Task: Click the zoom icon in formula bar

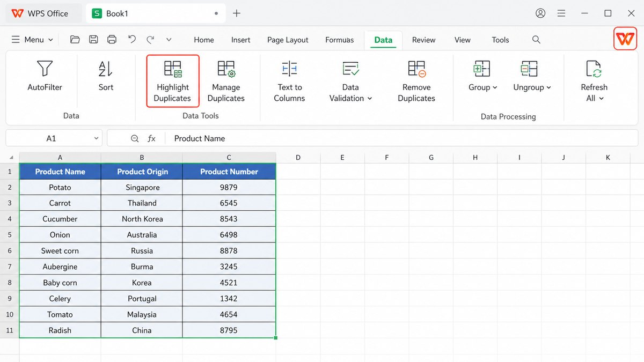Action: (x=135, y=138)
